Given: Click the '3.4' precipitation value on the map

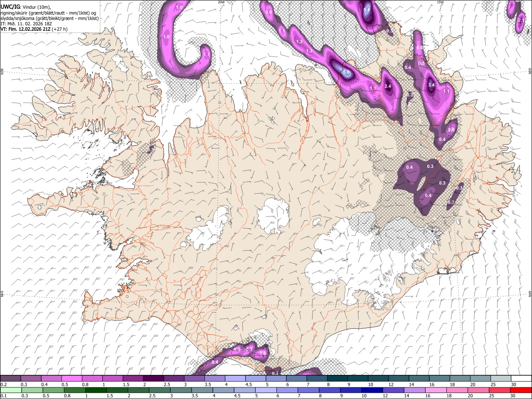Looking at the screenshot, I should 431,85.
